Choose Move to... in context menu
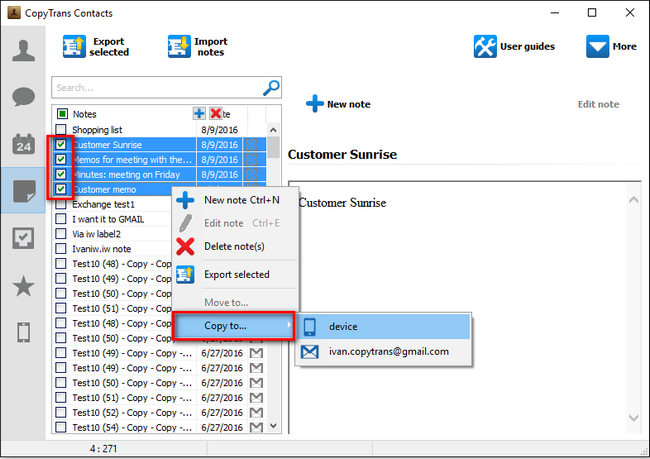Image resolution: width=650 pixels, height=459 pixels. click(235, 303)
